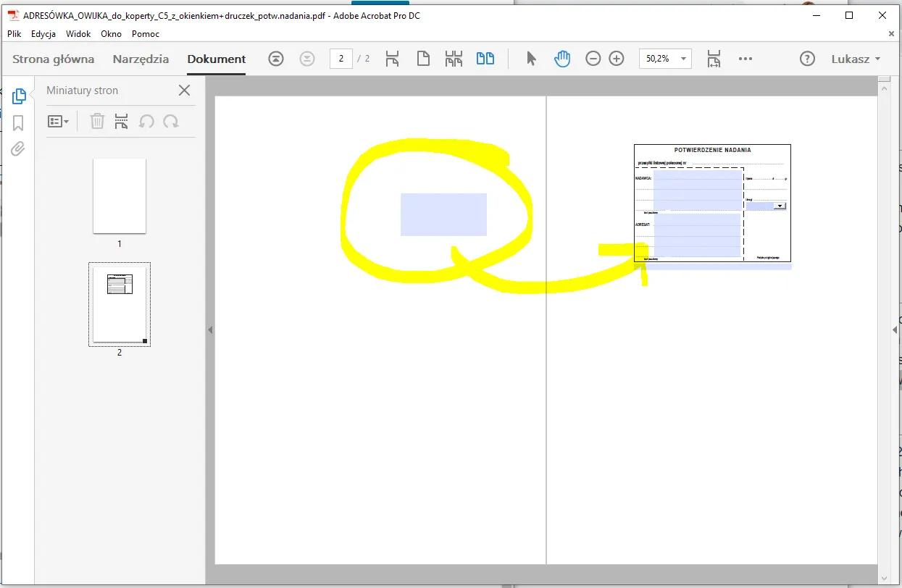Open the Attachments paperclip panel

pos(18,149)
